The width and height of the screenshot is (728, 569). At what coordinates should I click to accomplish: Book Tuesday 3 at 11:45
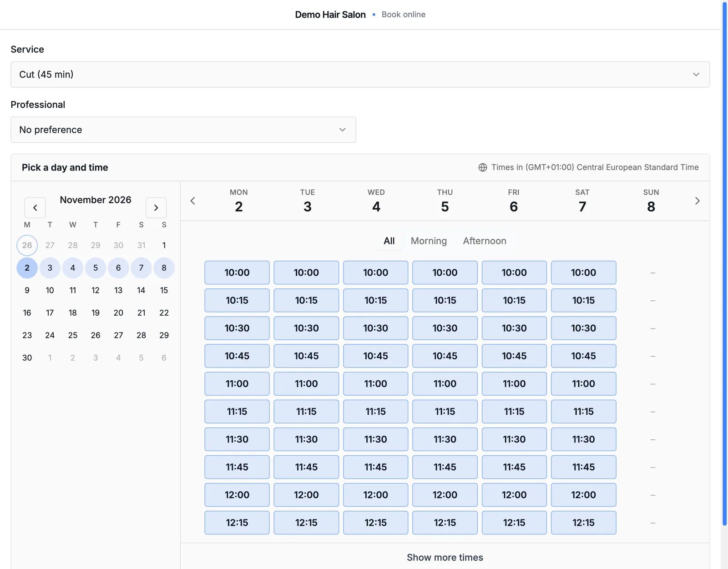pyautogui.click(x=306, y=467)
